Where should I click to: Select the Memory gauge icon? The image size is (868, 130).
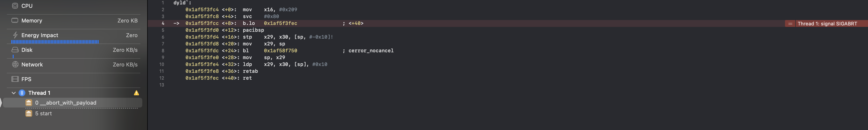[x=15, y=20]
